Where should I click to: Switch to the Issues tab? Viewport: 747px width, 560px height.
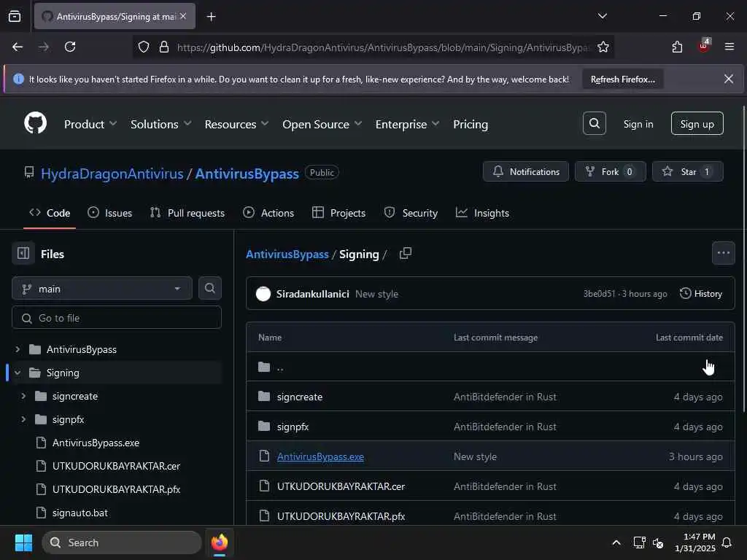[x=109, y=213]
